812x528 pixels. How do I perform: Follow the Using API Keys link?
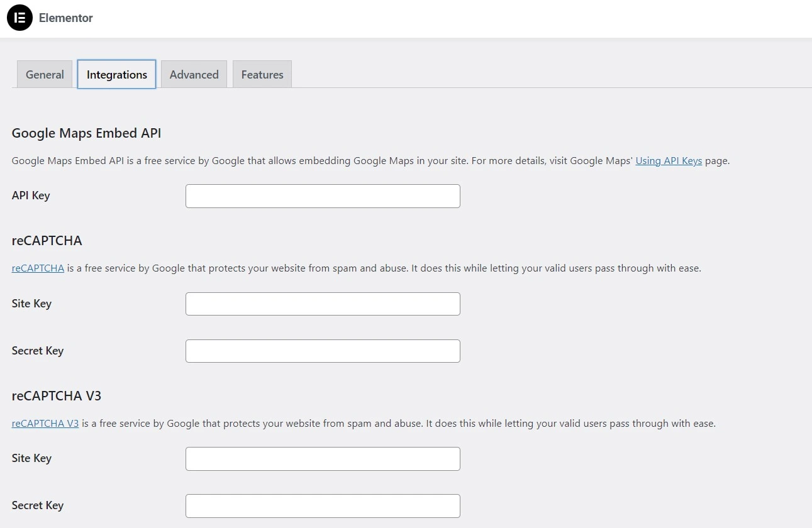(x=669, y=160)
